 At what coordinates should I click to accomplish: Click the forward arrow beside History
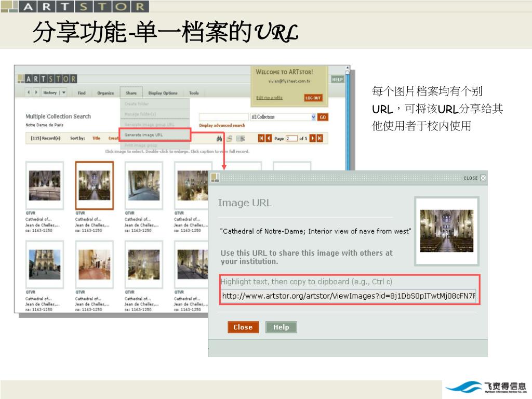coord(36,92)
